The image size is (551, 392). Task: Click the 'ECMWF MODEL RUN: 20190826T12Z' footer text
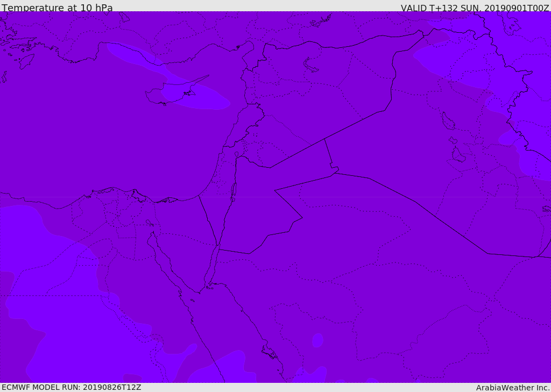[x=72, y=387]
